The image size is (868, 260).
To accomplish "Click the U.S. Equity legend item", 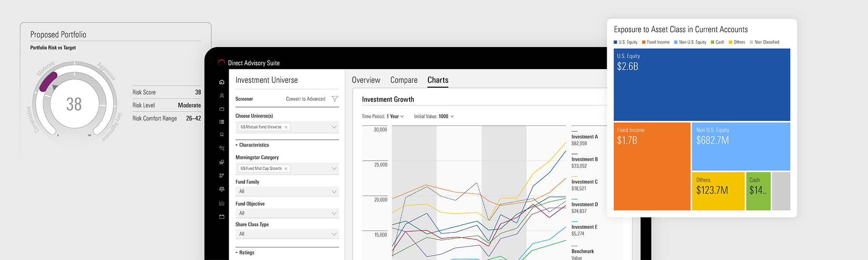I will [626, 42].
